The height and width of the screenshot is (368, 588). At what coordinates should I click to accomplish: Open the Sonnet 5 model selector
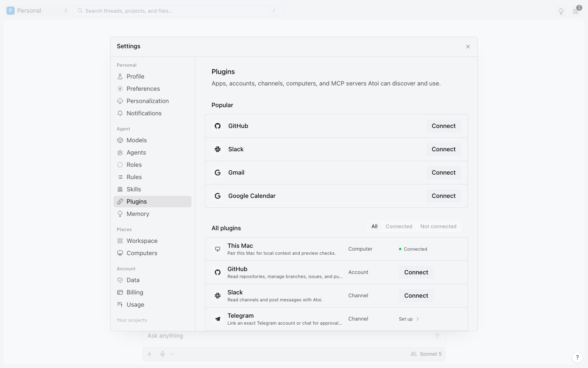coord(426,354)
